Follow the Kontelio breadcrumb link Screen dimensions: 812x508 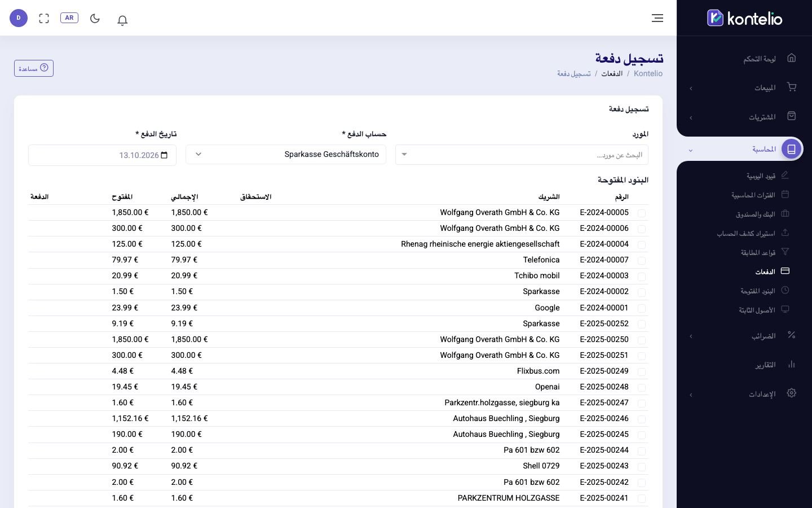click(x=648, y=74)
